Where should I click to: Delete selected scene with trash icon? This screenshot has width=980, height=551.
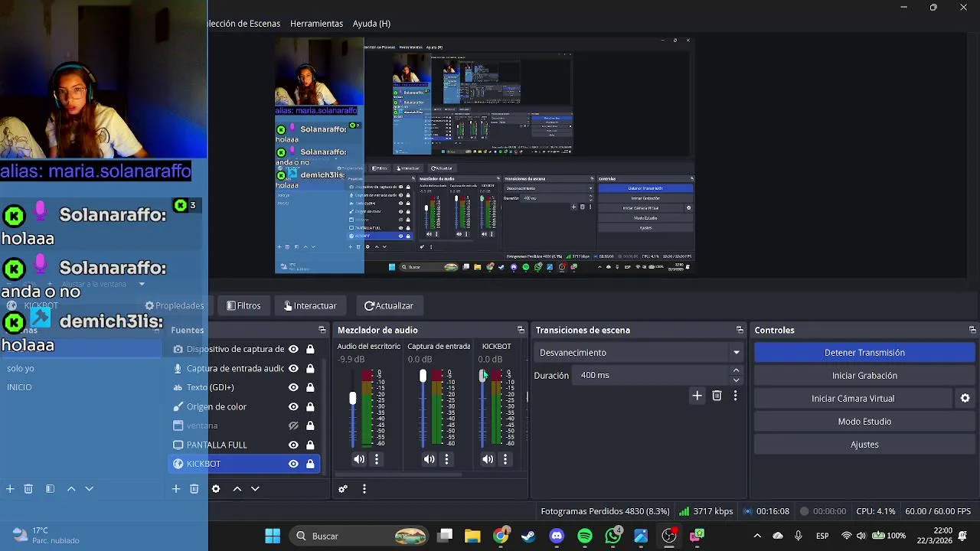tap(28, 488)
